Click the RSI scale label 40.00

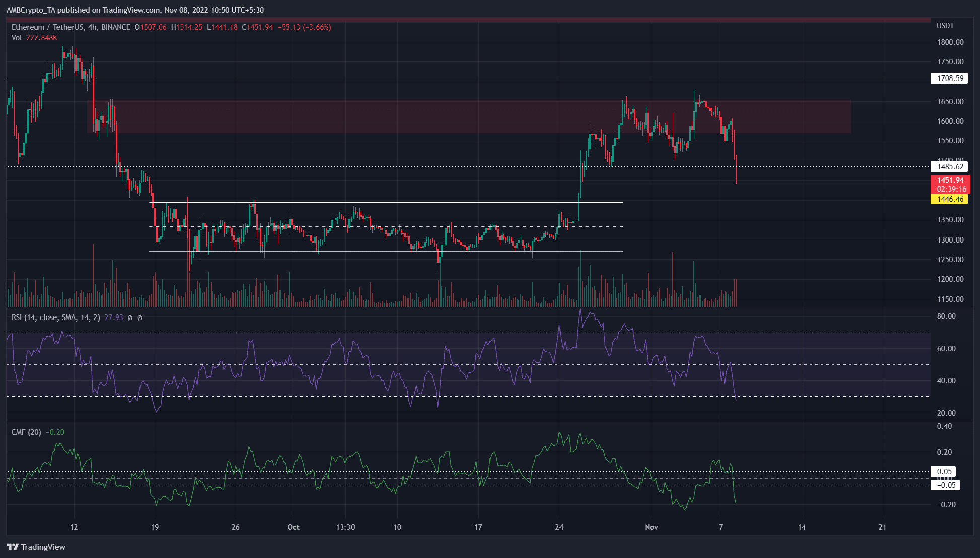coord(946,381)
